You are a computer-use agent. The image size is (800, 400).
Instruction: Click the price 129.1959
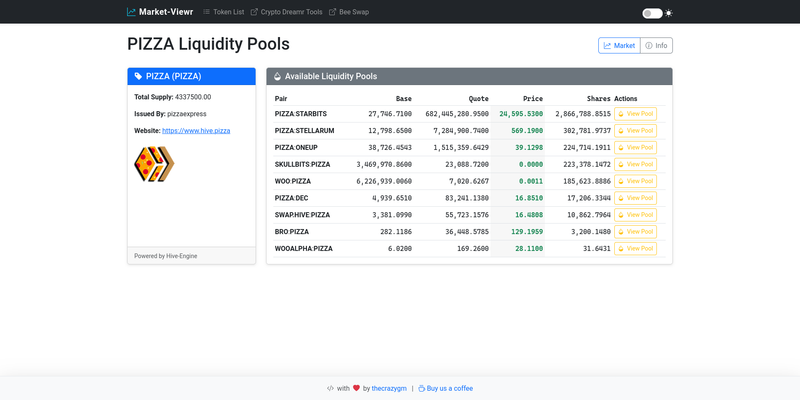527,232
